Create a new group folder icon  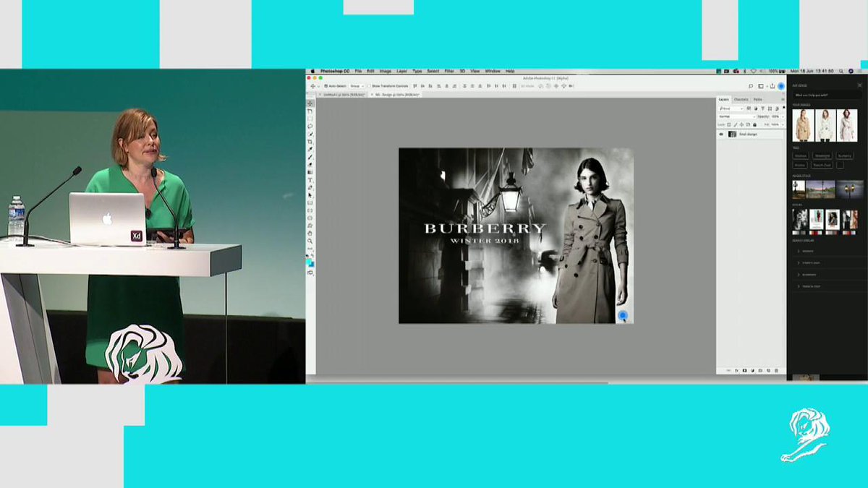760,371
